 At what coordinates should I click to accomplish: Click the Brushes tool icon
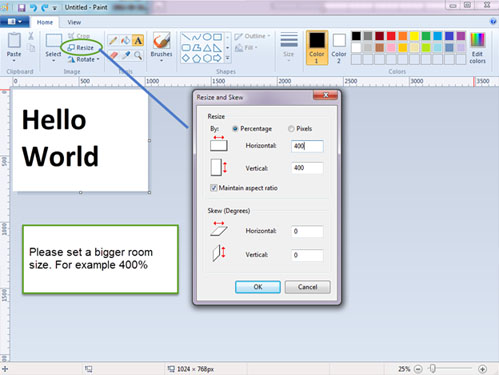(162, 40)
